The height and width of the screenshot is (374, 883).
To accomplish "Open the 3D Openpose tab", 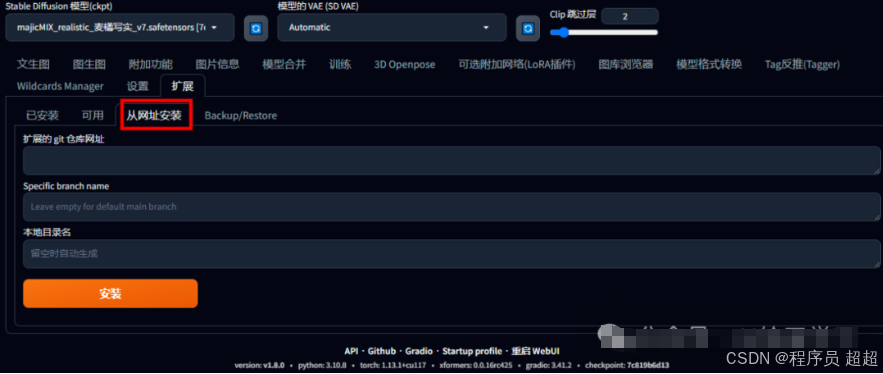I will (404, 64).
